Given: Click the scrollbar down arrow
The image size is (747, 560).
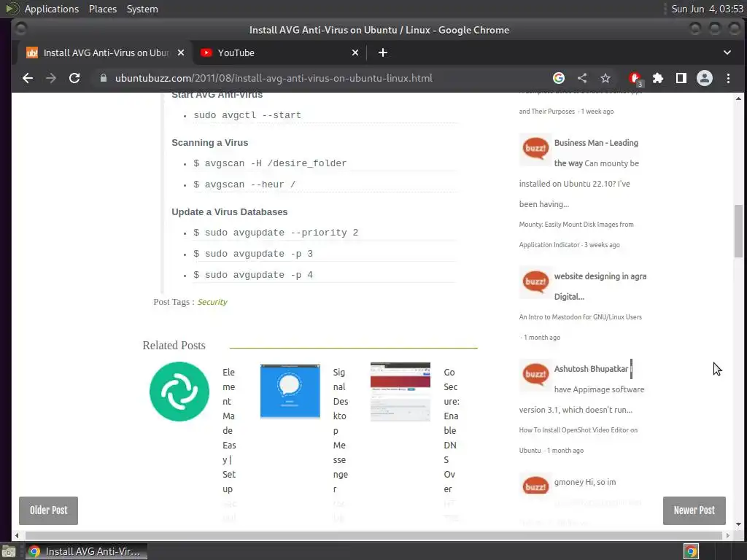Looking at the screenshot, I should click(x=738, y=525).
